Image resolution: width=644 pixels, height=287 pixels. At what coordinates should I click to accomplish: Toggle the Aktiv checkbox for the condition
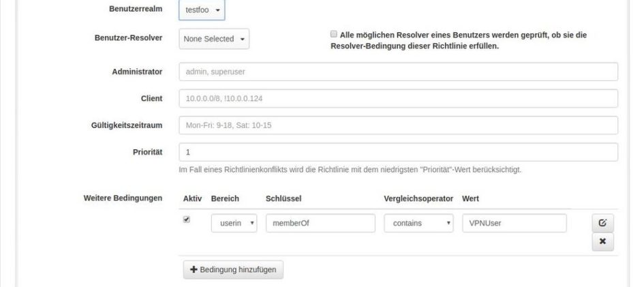(187, 220)
